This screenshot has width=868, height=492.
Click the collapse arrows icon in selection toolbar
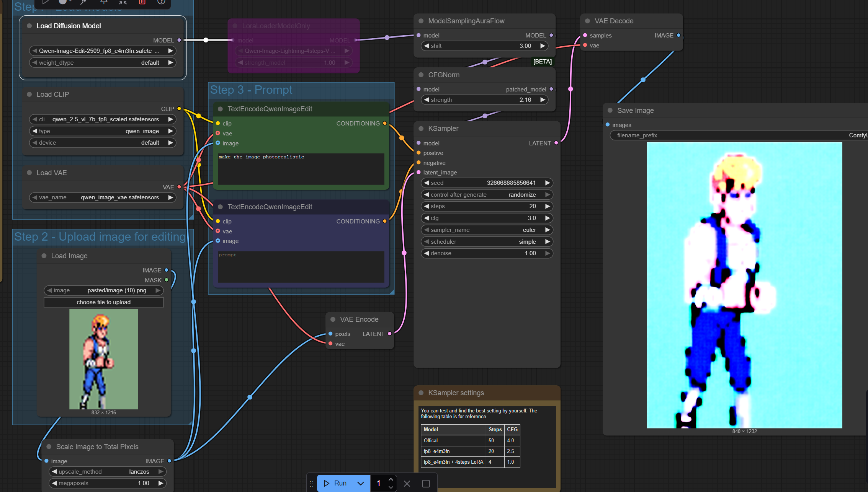[123, 2]
